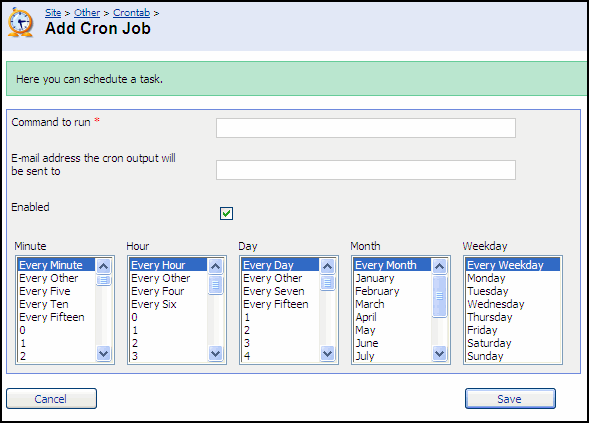Click the Minute list scroll down arrow
Screen dimensions: 589x423
point(103,353)
